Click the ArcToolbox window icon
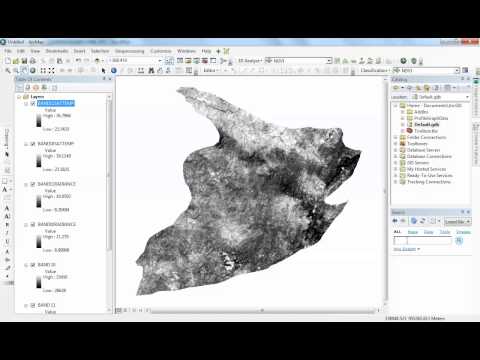 (x=205, y=61)
